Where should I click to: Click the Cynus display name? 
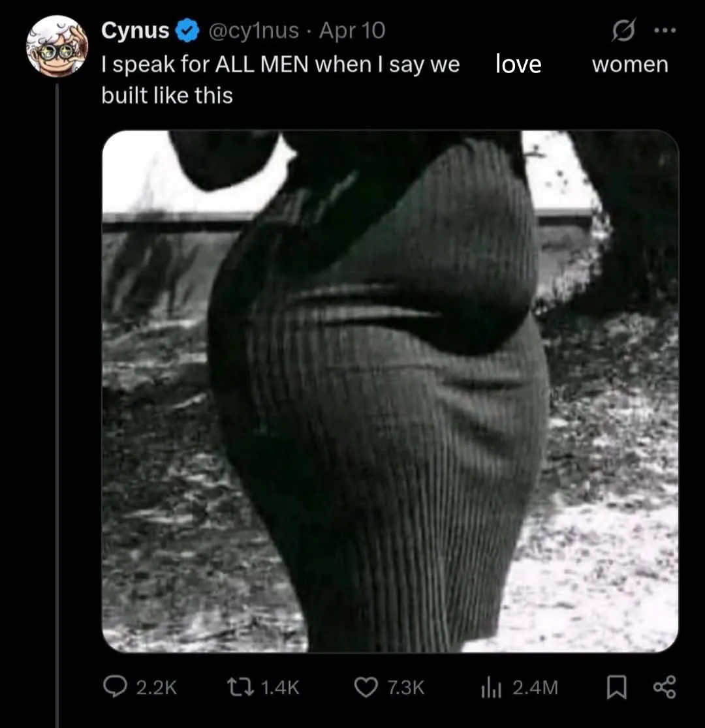click(135, 31)
